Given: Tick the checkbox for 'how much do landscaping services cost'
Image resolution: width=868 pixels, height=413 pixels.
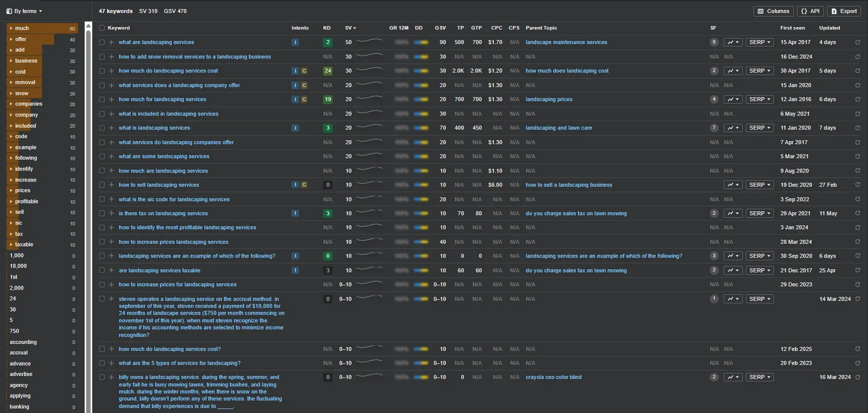Looking at the screenshot, I should coord(102,71).
